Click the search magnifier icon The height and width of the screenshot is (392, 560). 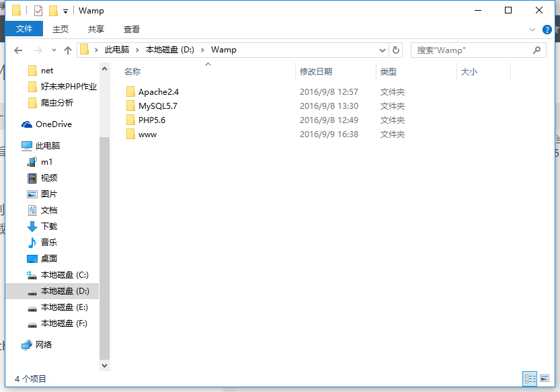point(536,50)
